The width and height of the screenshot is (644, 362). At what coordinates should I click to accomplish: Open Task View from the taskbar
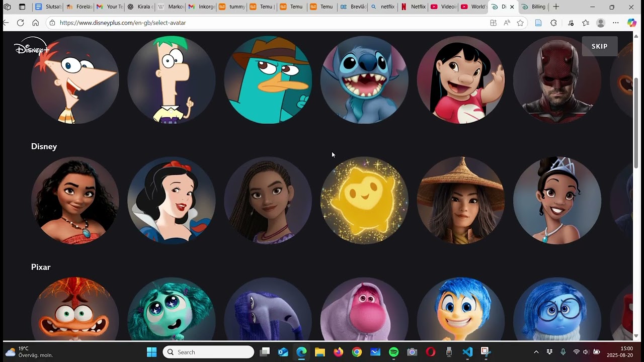(x=265, y=352)
